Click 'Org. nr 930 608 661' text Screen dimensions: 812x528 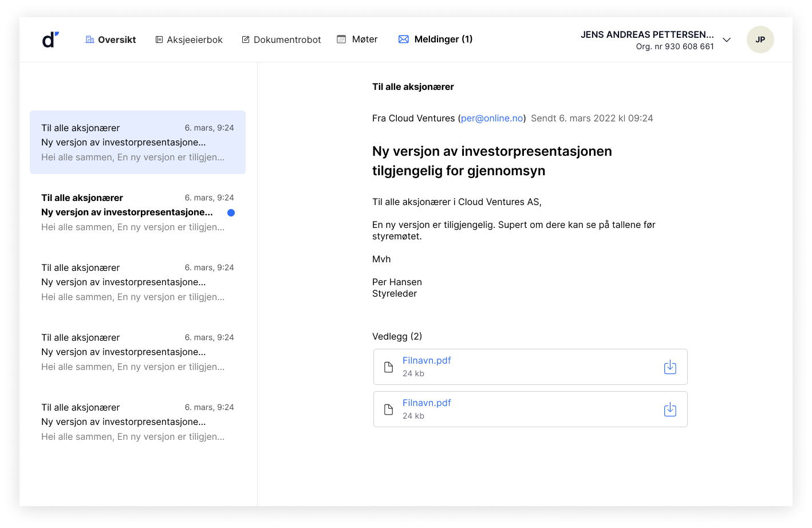click(x=675, y=46)
